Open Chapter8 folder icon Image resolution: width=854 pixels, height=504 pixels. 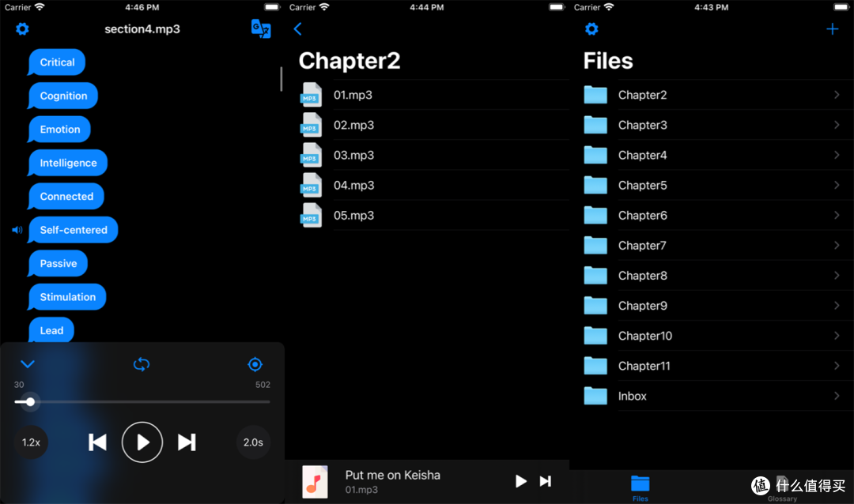[x=595, y=276]
